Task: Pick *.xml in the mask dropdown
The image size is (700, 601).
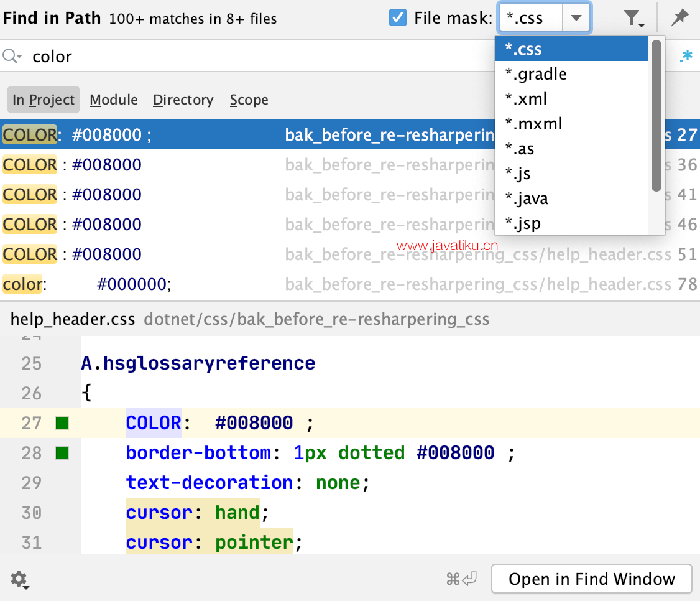Action: tap(526, 99)
